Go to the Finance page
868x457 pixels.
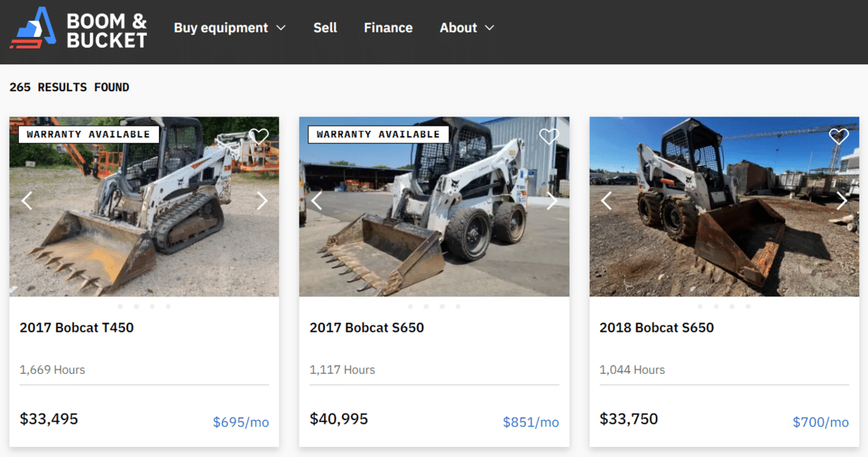pos(388,28)
